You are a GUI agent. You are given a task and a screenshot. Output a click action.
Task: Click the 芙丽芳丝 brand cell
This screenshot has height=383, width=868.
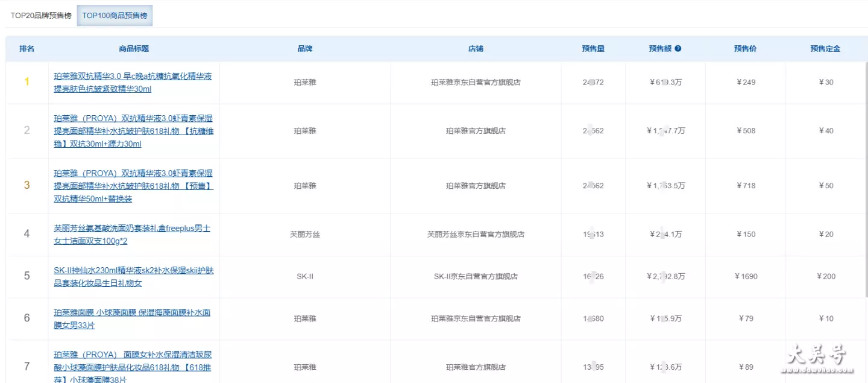coord(305,235)
